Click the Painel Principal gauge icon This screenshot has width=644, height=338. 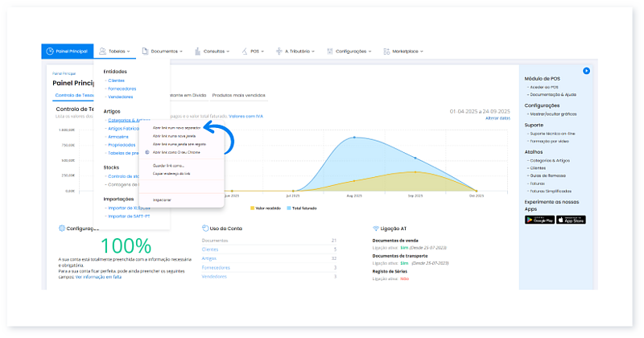(x=50, y=51)
